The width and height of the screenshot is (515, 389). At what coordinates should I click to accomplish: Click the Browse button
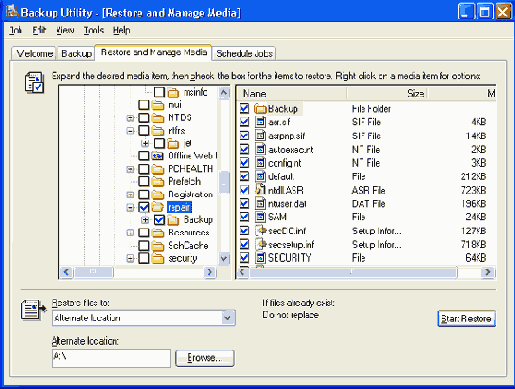pos(205,358)
